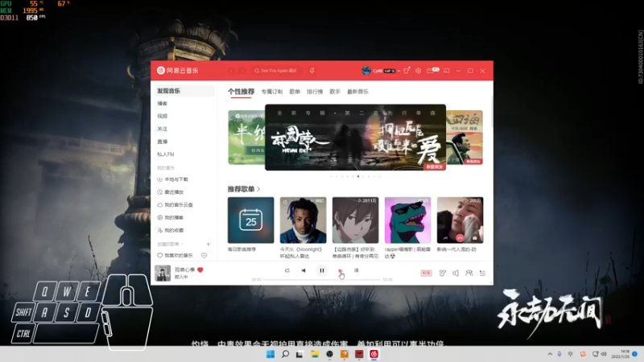Image resolution: width=644 pixels, height=362 pixels.
Task: Start heartbeat mode beside 我喜欢的音乐
Action: tap(204, 255)
